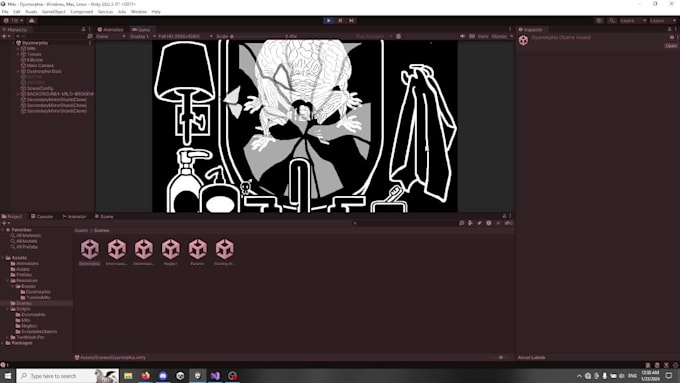Switch to the Hierarchy tab
Screen dimensions: 680x383
pos(15,29)
